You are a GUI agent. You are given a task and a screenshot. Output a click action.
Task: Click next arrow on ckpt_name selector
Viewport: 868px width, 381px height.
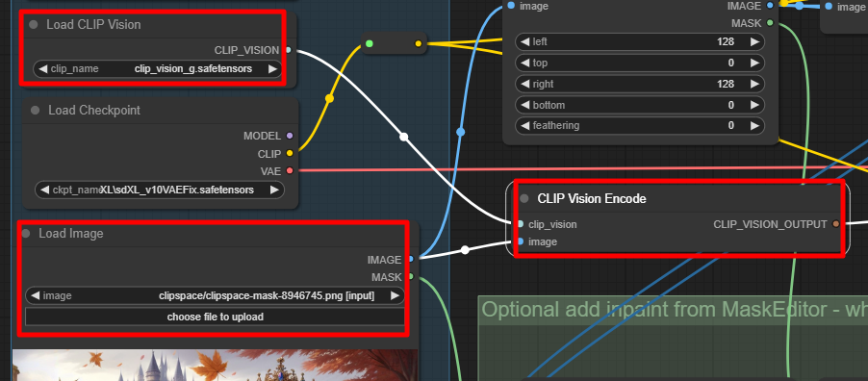(274, 190)
